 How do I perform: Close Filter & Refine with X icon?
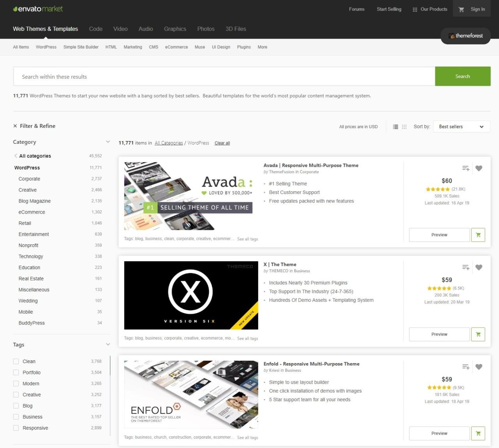(x=15, y=126)
